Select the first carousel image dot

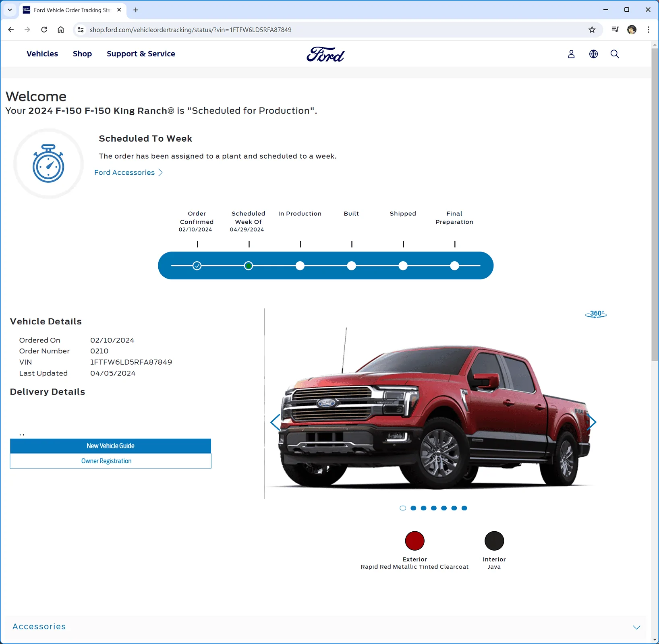[403, 508]
